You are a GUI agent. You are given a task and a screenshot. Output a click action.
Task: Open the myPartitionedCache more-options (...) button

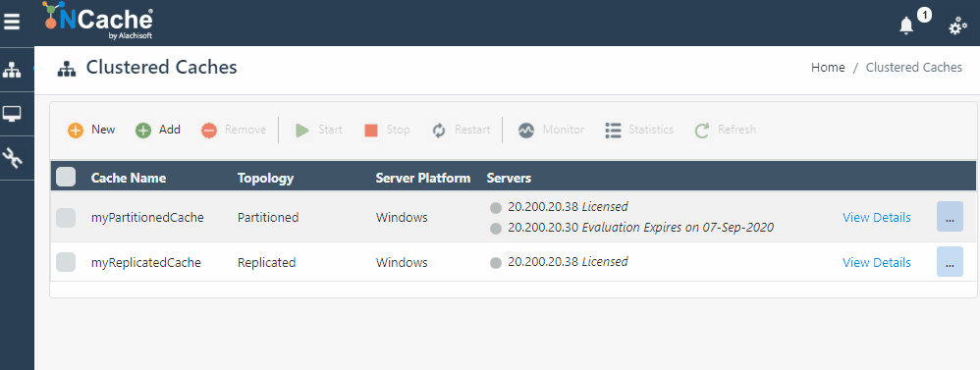coord(950,217)
